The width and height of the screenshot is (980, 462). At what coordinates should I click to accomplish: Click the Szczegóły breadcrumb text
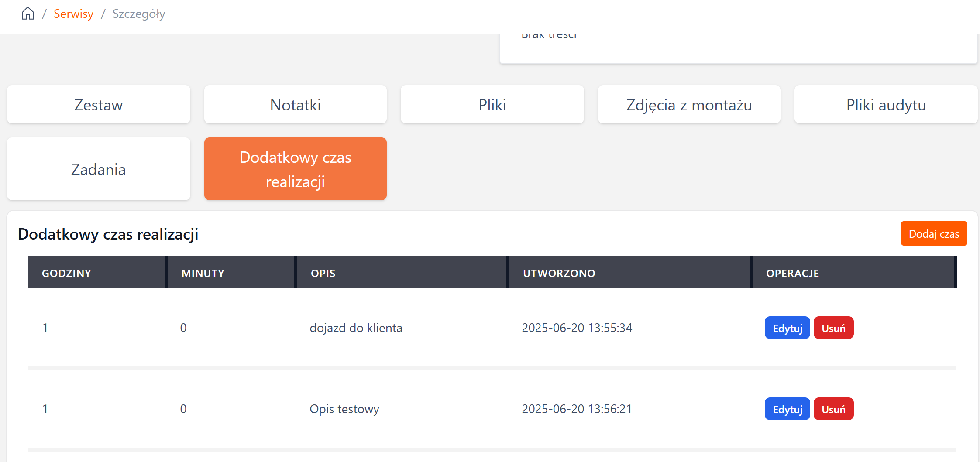pos(139,14)
